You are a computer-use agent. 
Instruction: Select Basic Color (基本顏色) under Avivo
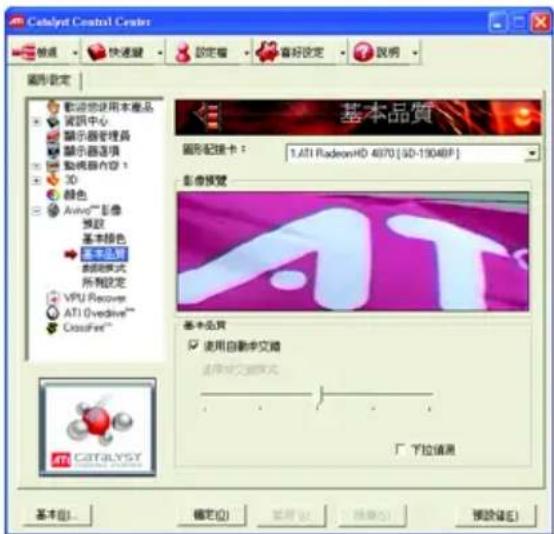[104, 239]
